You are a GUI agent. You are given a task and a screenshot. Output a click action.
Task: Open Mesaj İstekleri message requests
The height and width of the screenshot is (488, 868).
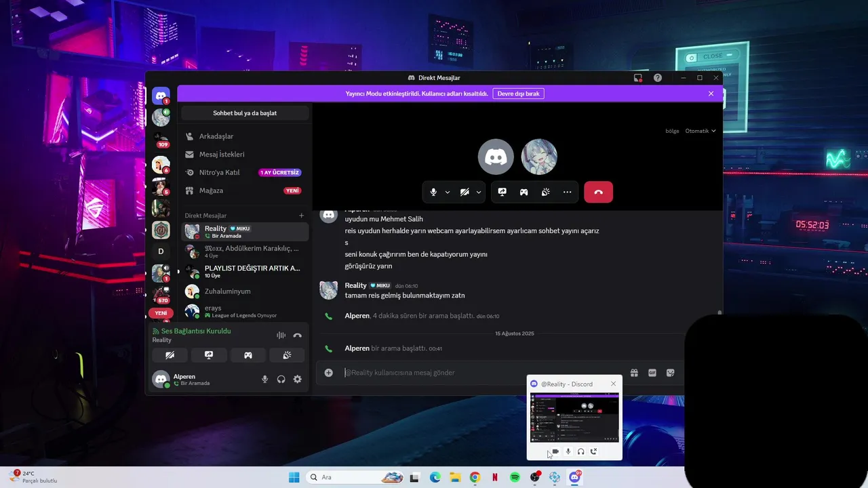click(245, 155)
